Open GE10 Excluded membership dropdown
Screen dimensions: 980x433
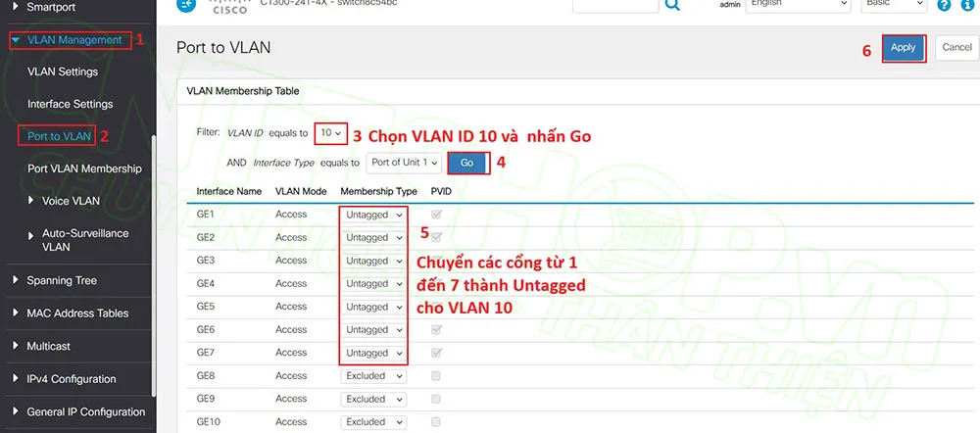[x=373, y=422]
